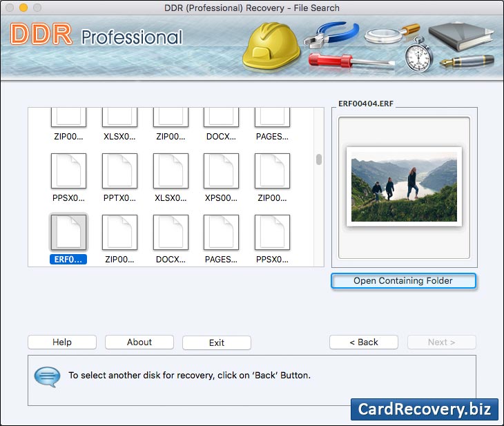This screenshot has height=426, width=504.
Task: Select the ZIP00... file right of XPS00...
Action: pyautogui.click(x=272, y=171)
